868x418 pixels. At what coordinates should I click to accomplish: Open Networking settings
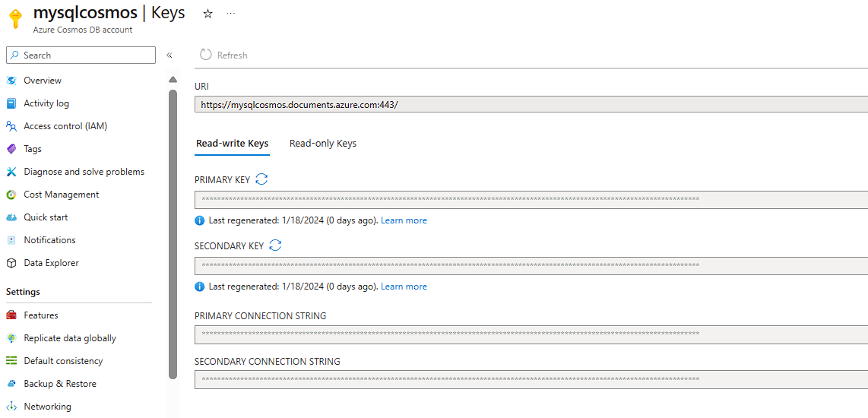tap(48, 407)
